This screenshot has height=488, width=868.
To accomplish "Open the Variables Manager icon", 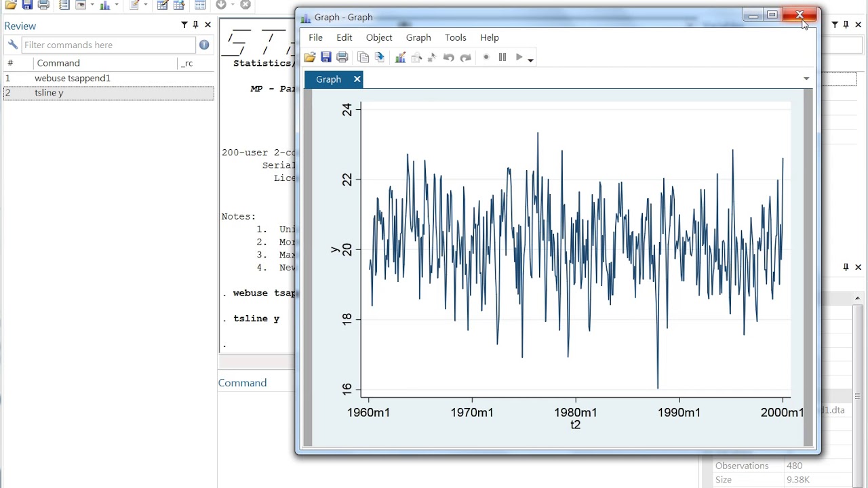I will (x=200, y=5).
